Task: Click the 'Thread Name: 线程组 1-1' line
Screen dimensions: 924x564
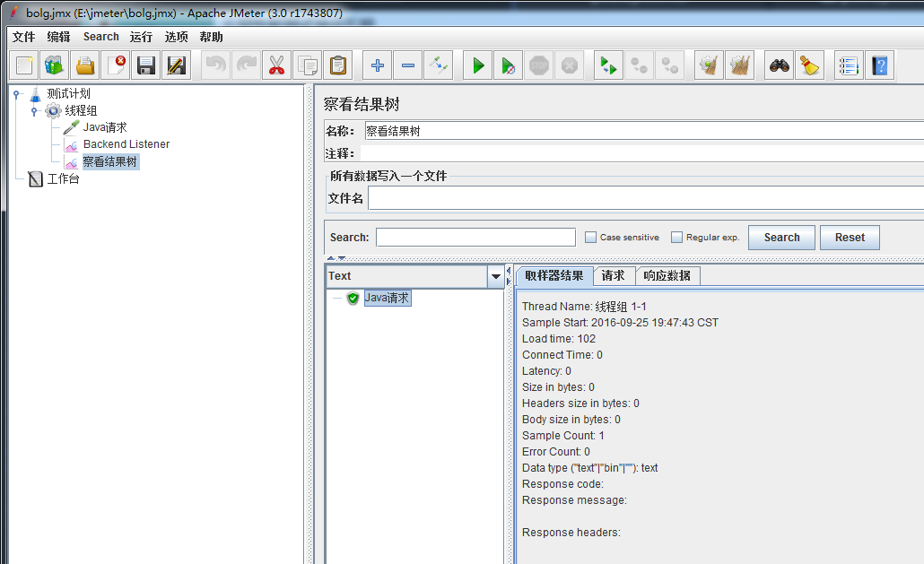Action: 584,306
